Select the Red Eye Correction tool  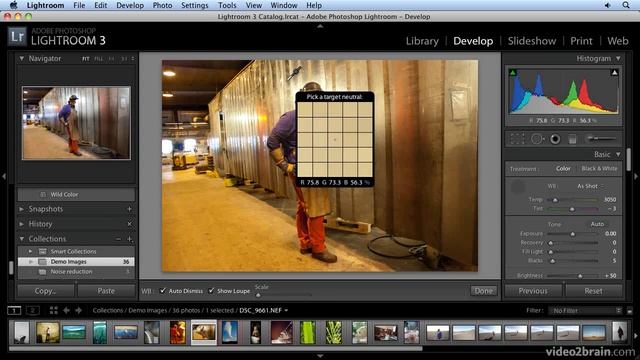tap(555, 139)
